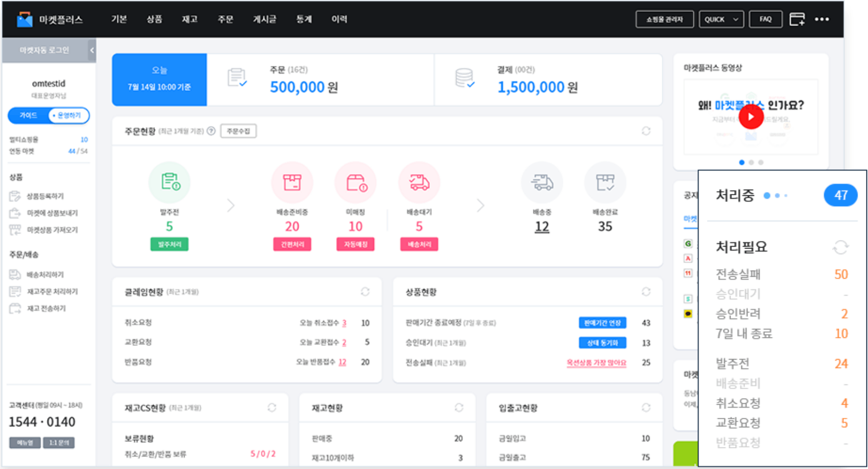The height and width of the screenshot is (469, 868).
Task: Select the first video carousel dot
Action: pos(742,162)
